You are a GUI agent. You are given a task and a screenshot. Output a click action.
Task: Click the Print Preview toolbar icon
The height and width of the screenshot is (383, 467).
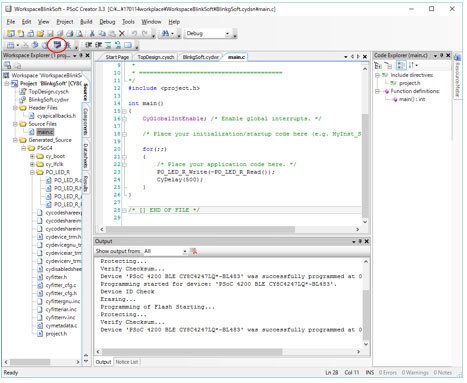(x=79, y=33)
